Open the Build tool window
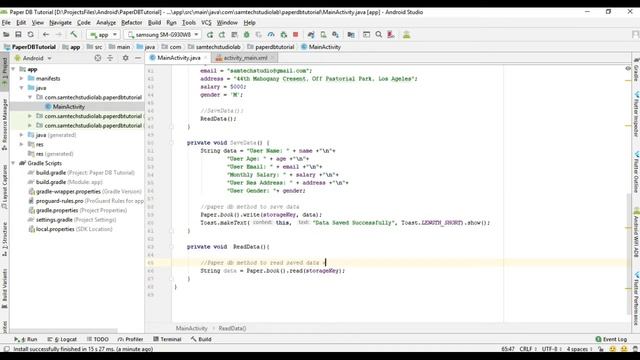Screen dimensions: 640x360 point(201,339)
